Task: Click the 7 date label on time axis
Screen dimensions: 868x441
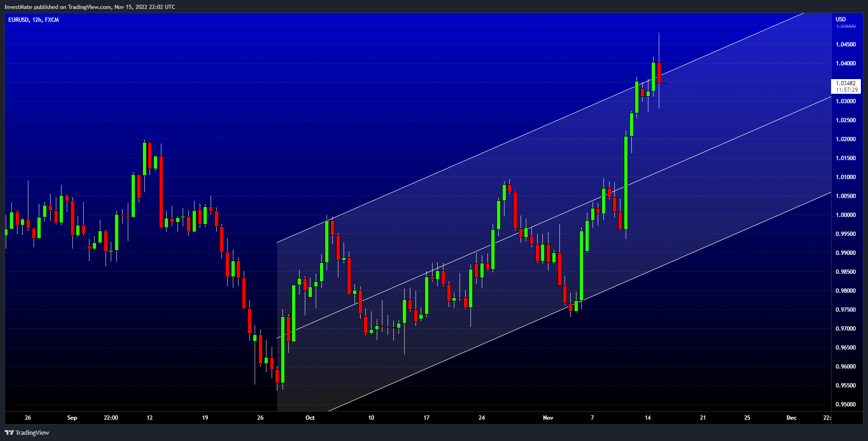Action: (592, 418)
